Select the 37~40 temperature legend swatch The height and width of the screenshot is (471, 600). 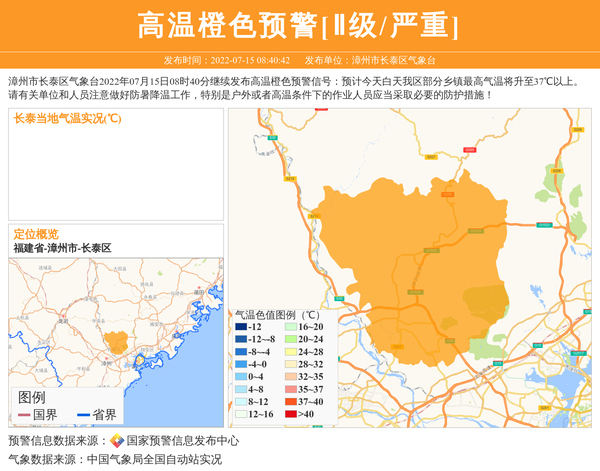coord(288,401)
